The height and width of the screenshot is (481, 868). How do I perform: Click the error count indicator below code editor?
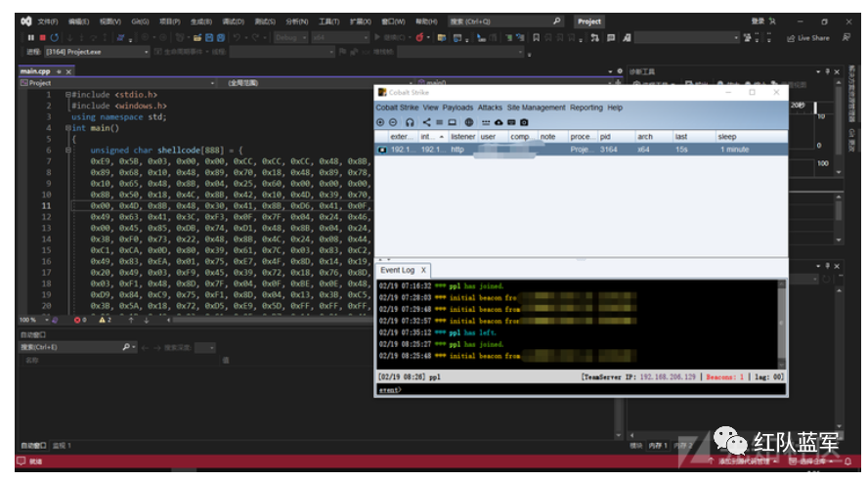coord(80,320)
